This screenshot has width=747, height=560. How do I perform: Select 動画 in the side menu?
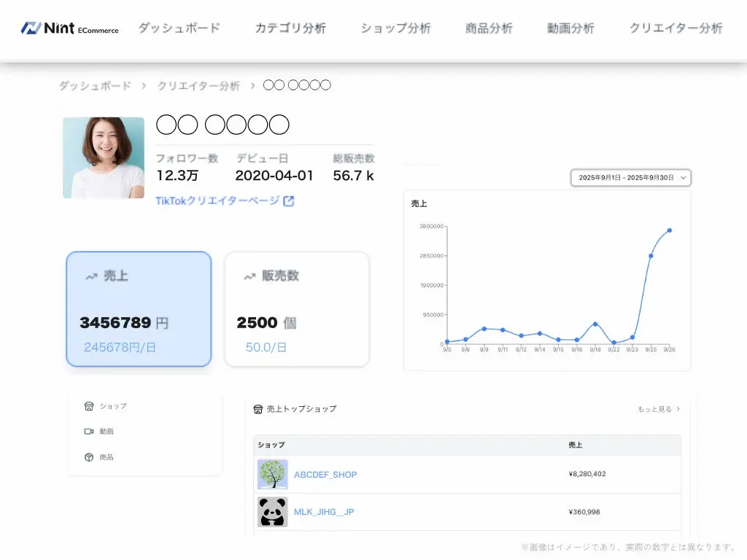pos(107,432)
